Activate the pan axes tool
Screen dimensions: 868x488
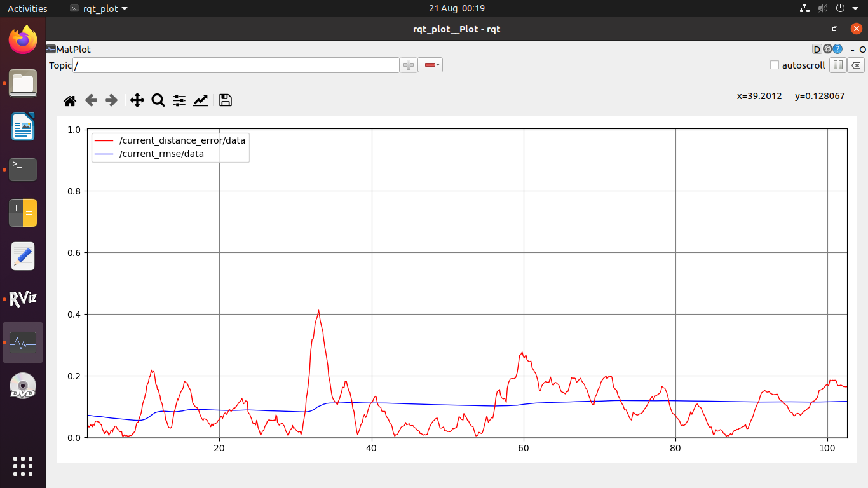137,100
